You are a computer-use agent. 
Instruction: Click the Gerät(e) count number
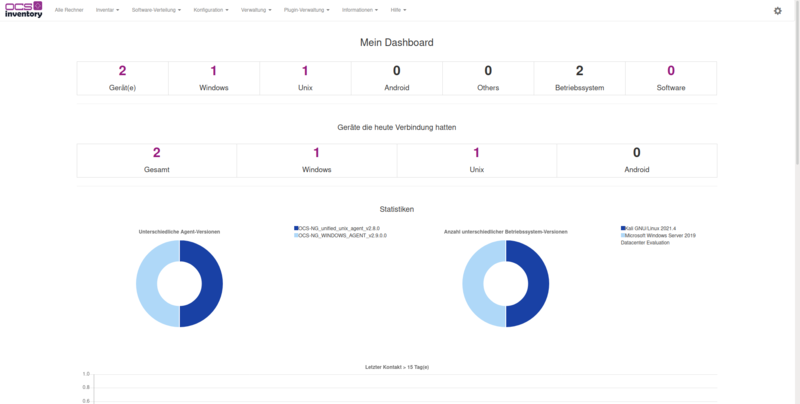pyautogui.click(x=123, y=71)
